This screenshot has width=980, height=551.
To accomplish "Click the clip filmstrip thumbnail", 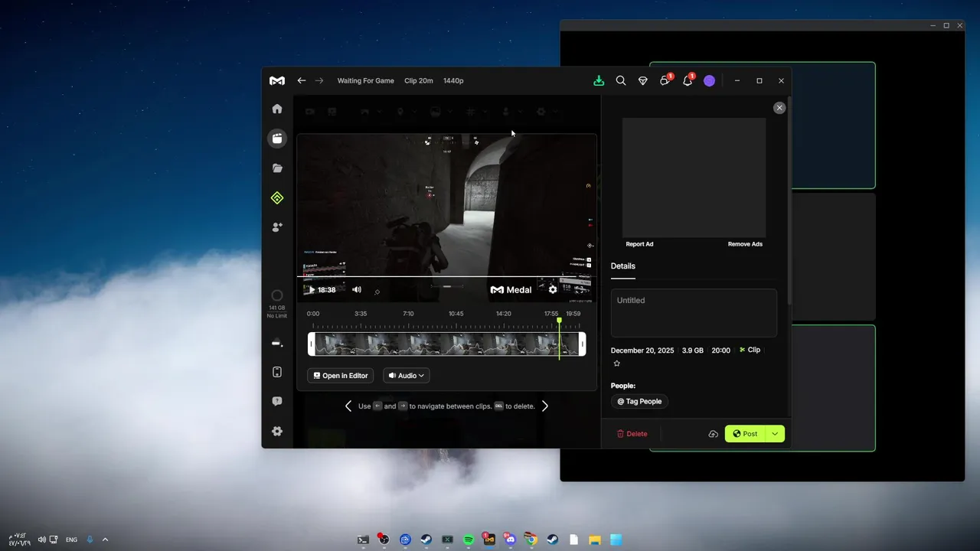I will point(447,344).
